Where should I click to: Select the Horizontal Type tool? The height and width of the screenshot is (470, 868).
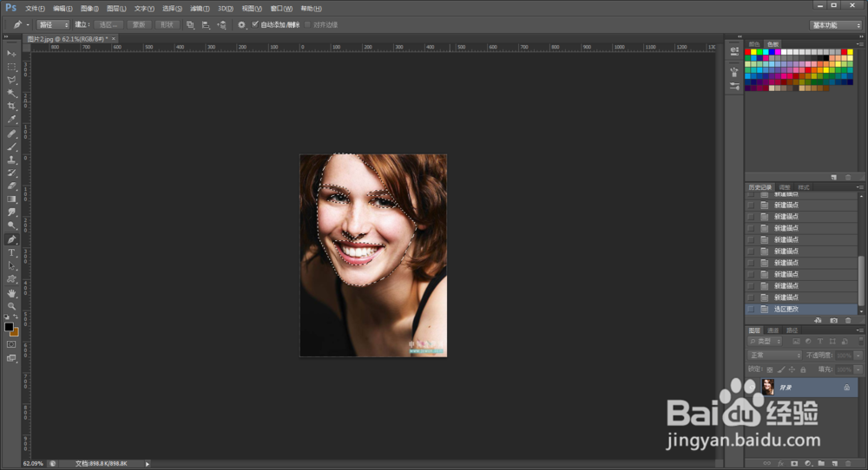coord(11,252)
